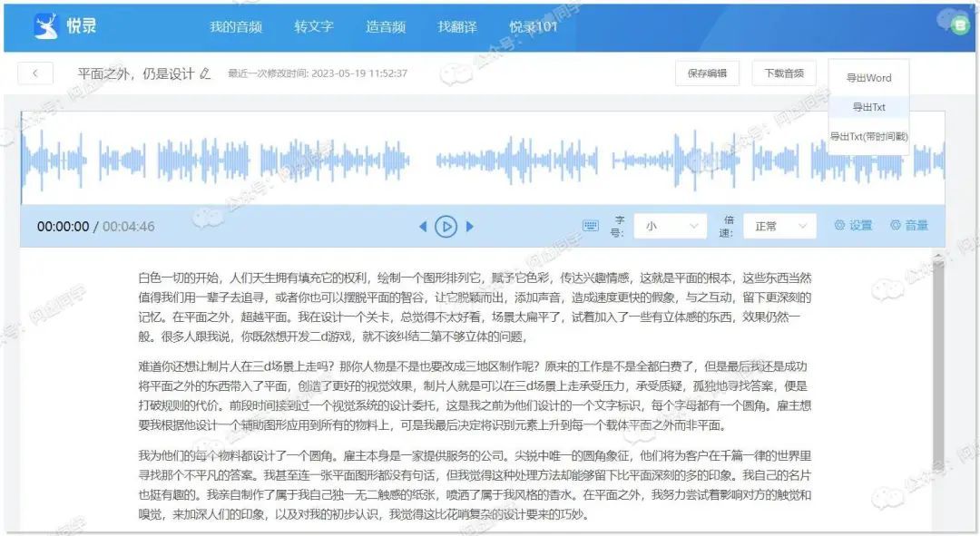Open the user avatar in top-right corner

click(959, 25)
